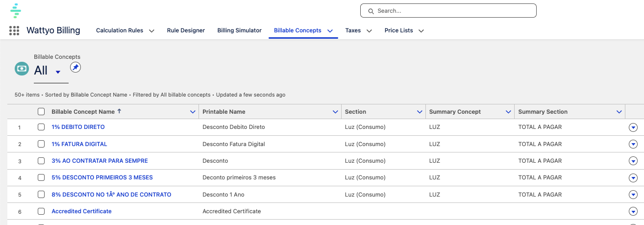The image size is (644, 225).
Task: Open row actions for 5% DESCONTO PRIMEIROS 3 MESES
Action: (x=633, y=178)
